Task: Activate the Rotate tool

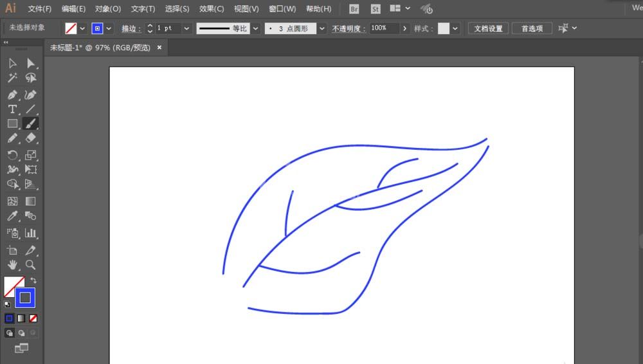Action: 12,155
